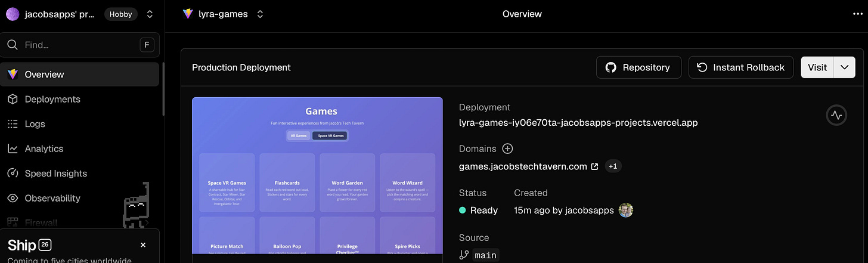Dismiss the Ship banner with X
Image resolution: width=868 pixels, height=263 pixels.
point(143,245)
